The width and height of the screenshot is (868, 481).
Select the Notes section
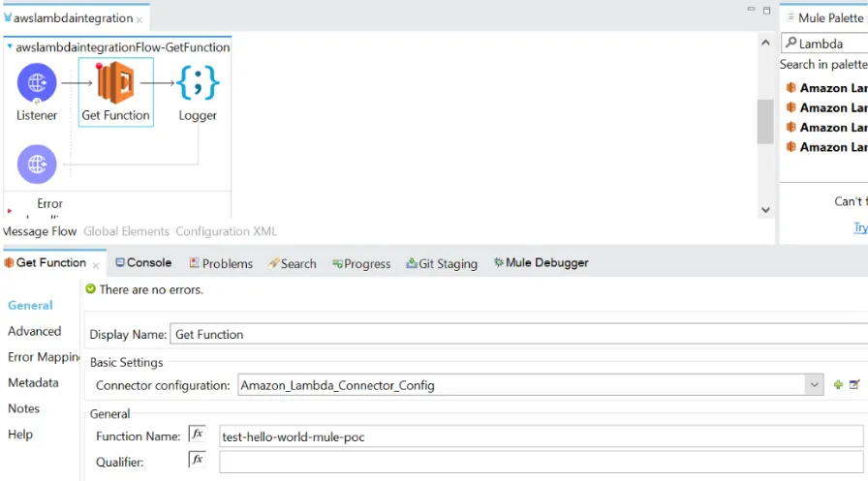pyautogui.click(x=24, y=408)
